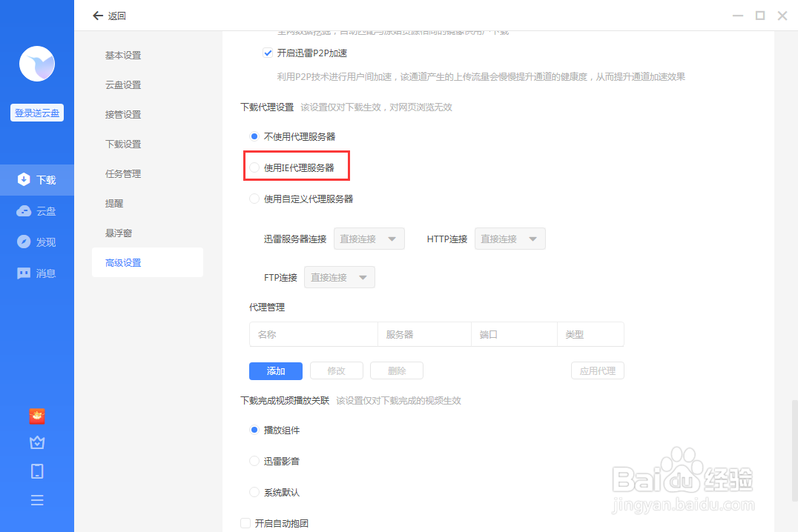The height and width of the screenshot is (532, 798).
Task: Open the 迅雷服务器连接 dropdown
Action: (369, 238)
